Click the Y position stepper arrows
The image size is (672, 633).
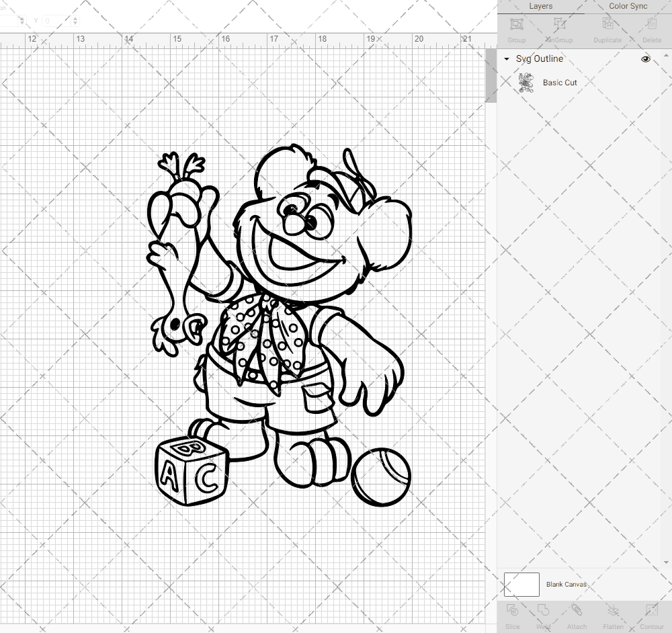(75, 20)
